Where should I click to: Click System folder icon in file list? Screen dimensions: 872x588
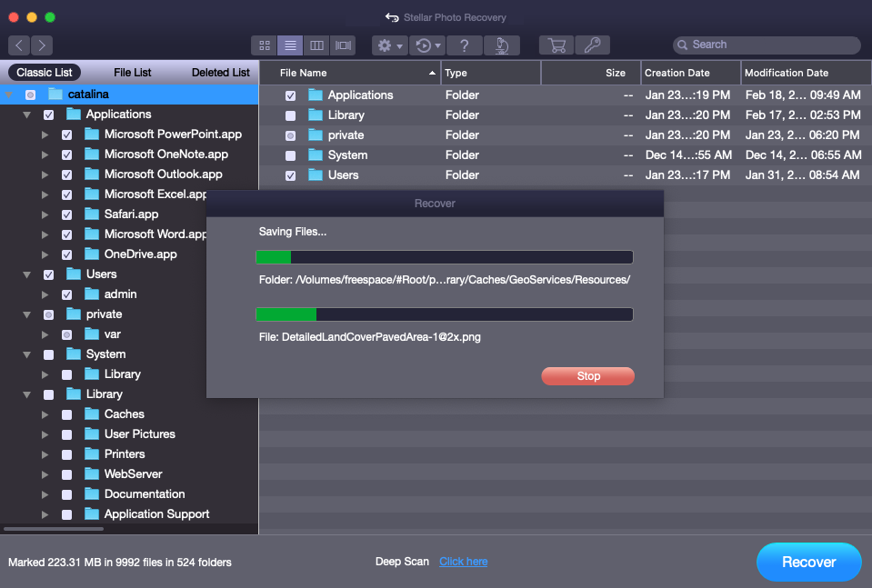point(316,155)
